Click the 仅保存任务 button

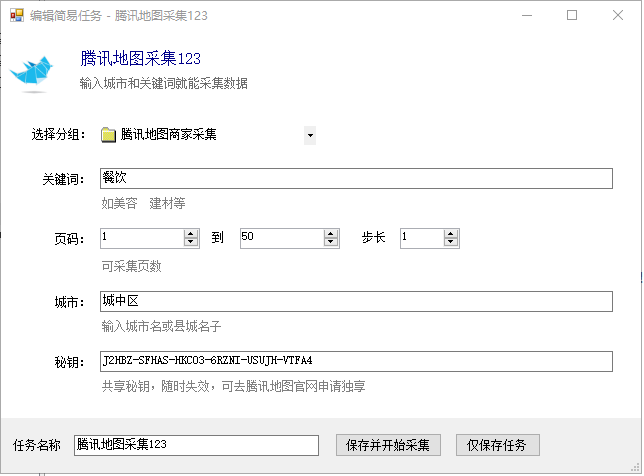[497, 445]
